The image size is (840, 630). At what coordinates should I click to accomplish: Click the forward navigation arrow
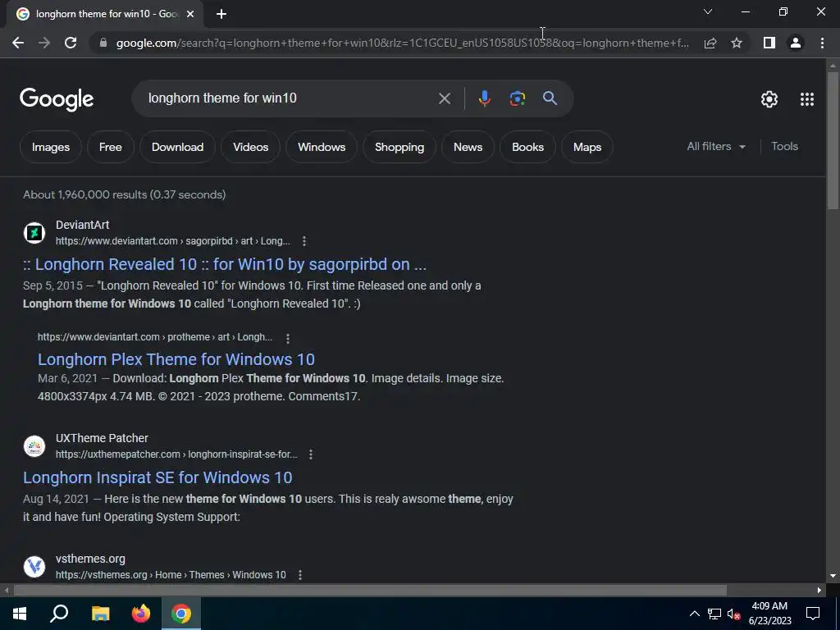coord(44,43)
